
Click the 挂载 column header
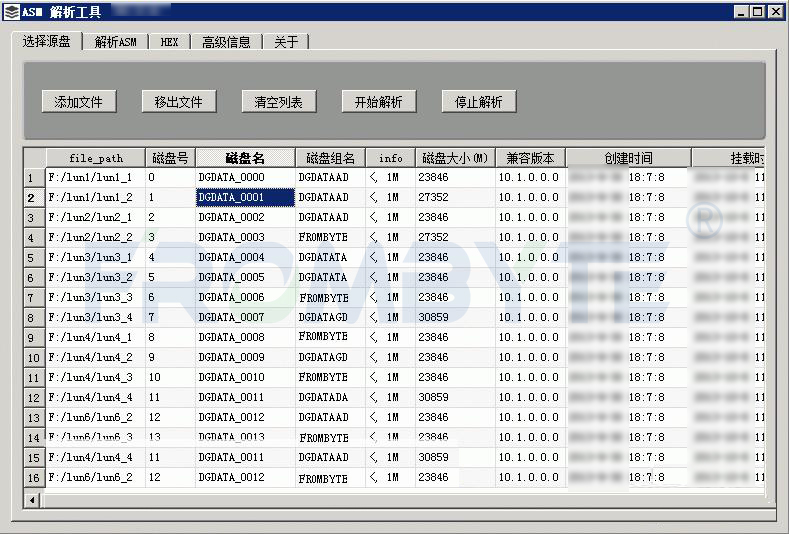(729, 158)
